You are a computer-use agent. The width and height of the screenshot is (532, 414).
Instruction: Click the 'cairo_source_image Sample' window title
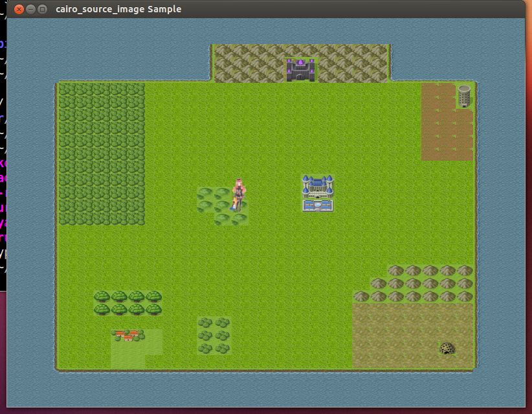click(118, 9)
